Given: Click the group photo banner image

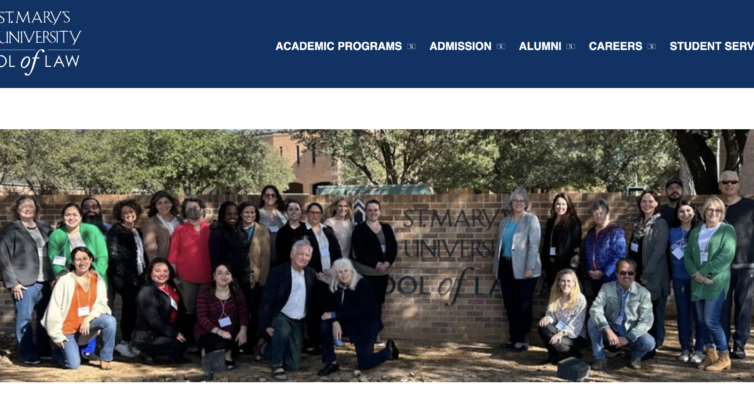Looking at the screenshot, I should 377,255.
